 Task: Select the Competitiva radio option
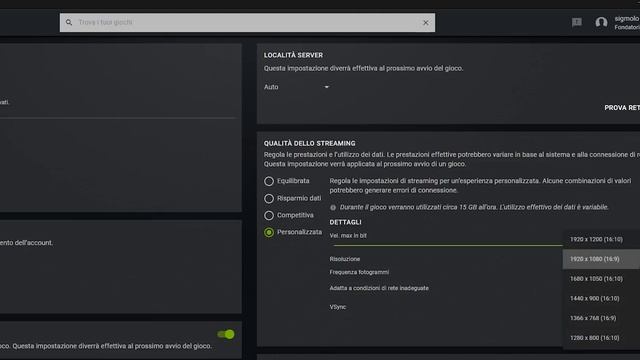click(269, 215)
